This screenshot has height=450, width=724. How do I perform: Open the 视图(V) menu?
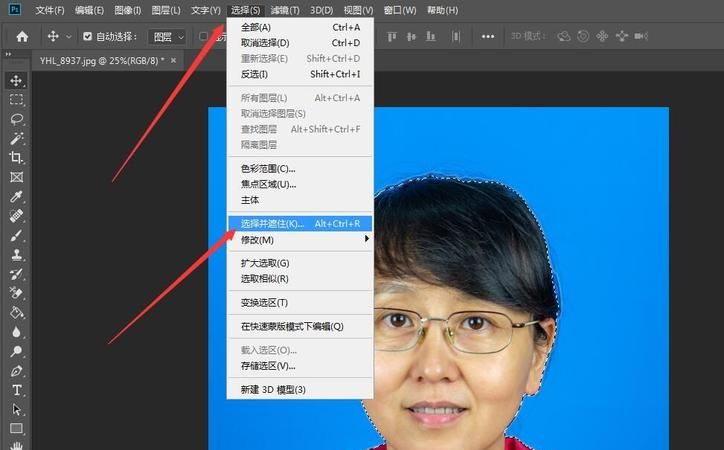358,10
